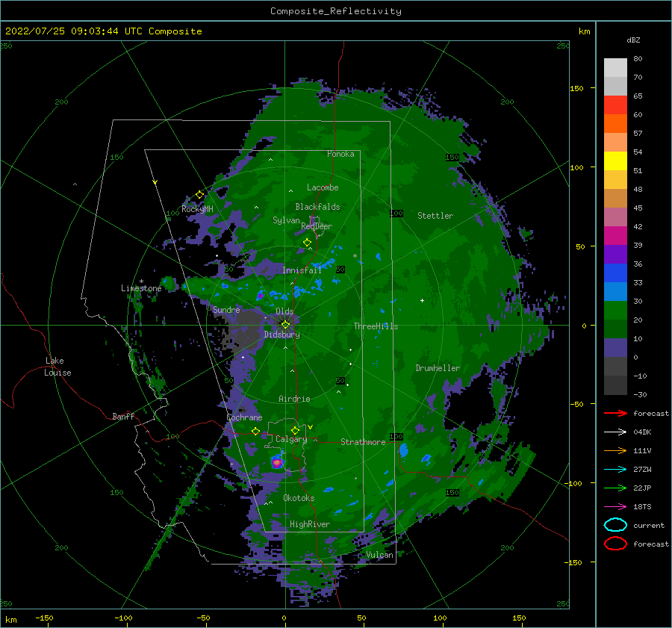The image size is (672, 628).
Task: Select the white 04DK arrow legend icon
Action: pyautogui.click(x=615, y=432)
